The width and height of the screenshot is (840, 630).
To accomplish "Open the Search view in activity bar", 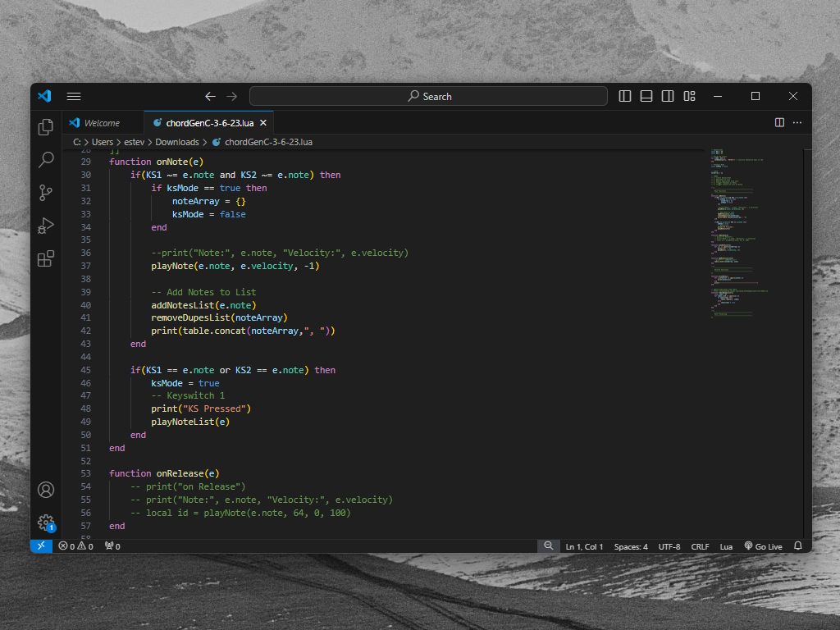I will [x=46, y=160].
